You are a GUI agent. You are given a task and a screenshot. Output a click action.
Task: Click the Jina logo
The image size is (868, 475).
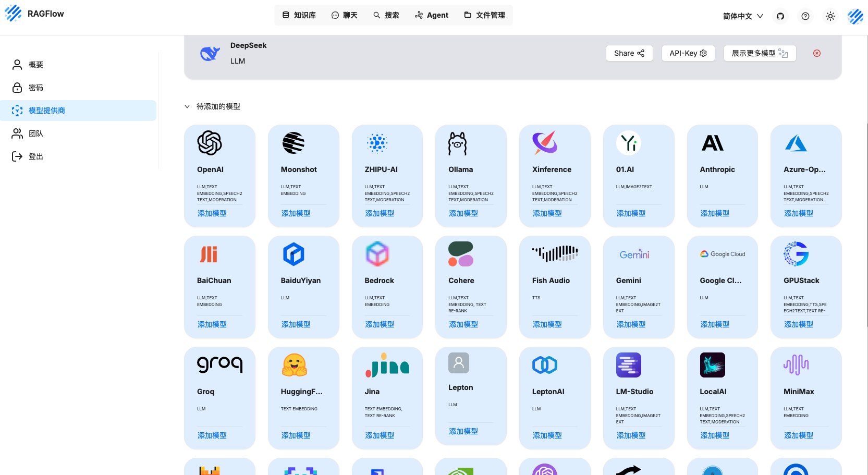387,365
